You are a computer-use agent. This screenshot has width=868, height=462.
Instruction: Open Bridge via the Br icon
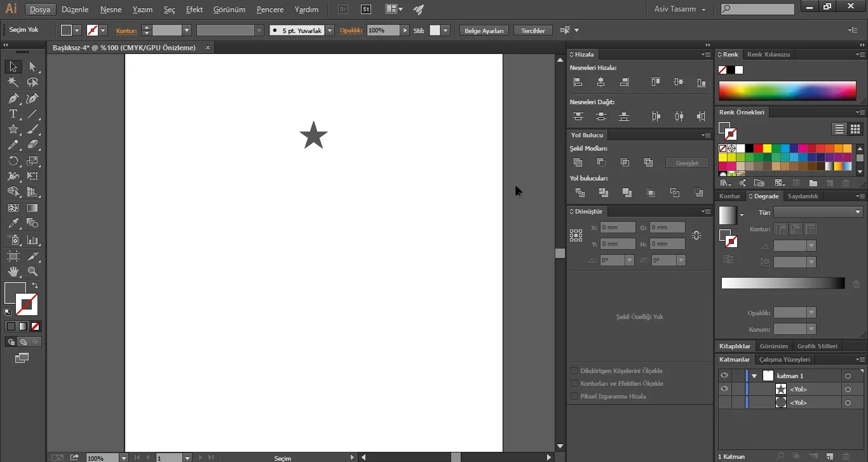point(343,10)
